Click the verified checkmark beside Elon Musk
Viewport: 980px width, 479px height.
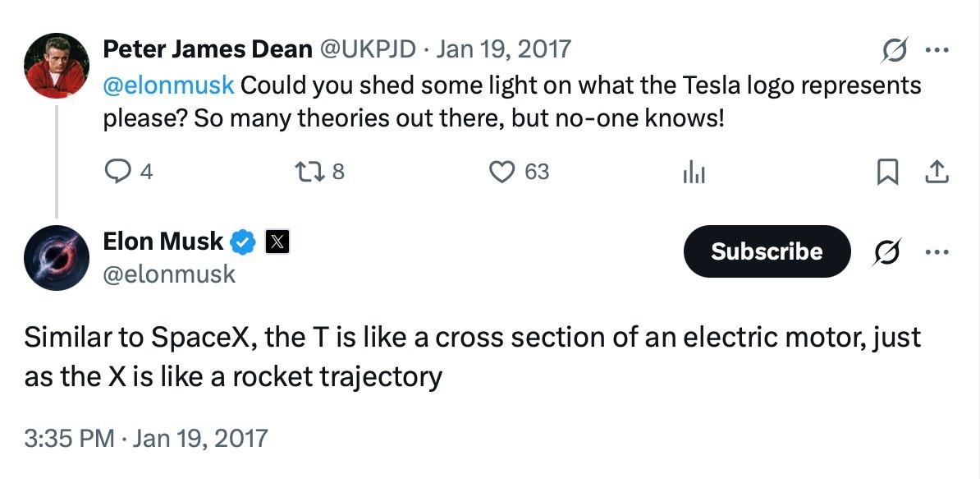pos(241,241)
